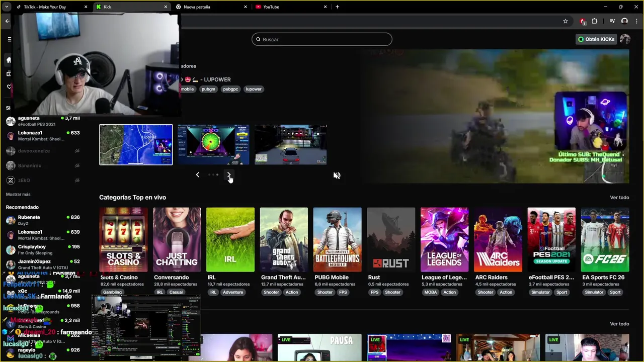Click Adventure tag under IRL category
Screen dimensions: 644x362
click(233, 292)
